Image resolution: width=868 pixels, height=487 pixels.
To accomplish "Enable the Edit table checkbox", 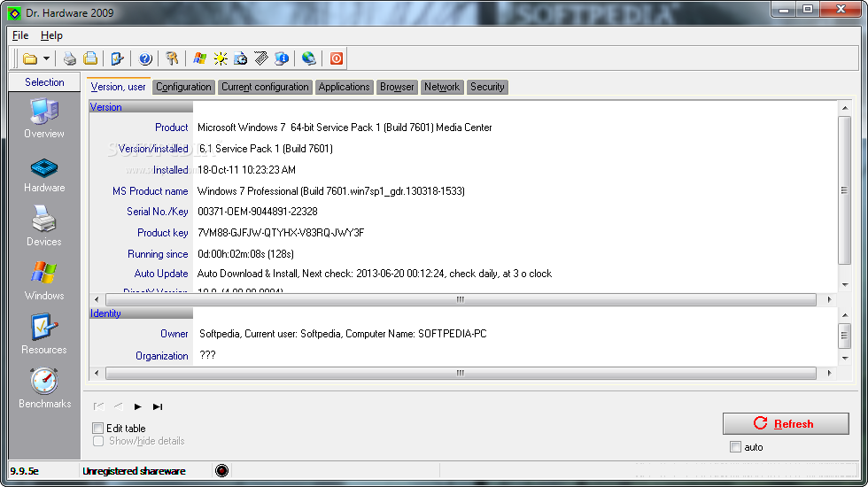I will pyautogui.click(x=98, y=429).
